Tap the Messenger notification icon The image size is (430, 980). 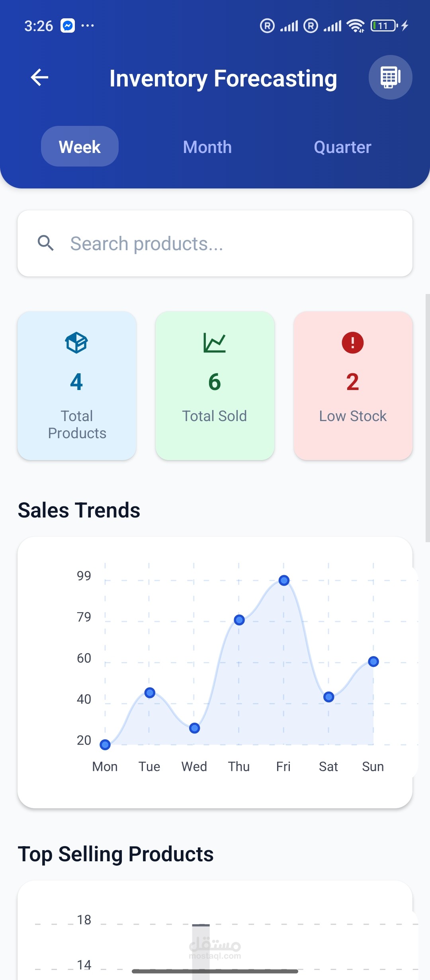point(68,26)
